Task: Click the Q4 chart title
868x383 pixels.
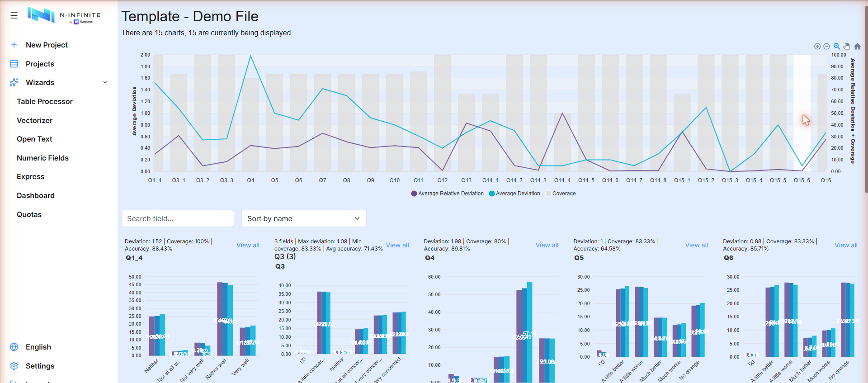Action: coord(430,258)
